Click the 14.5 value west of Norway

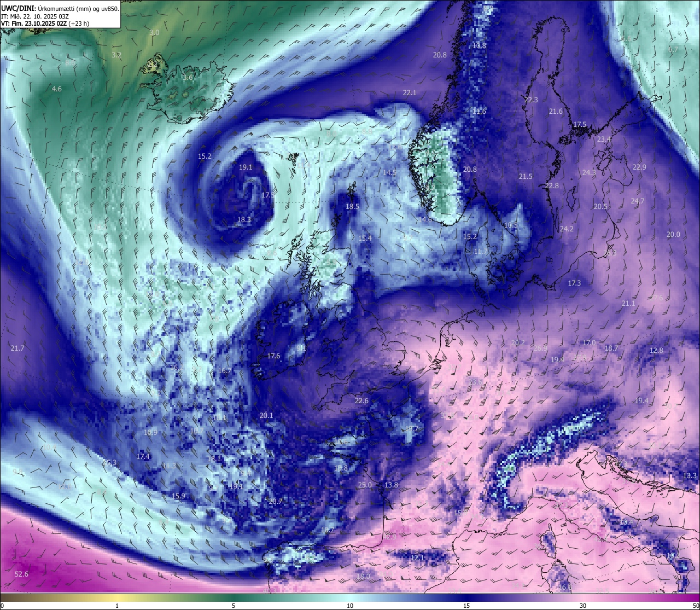point(389,173)
